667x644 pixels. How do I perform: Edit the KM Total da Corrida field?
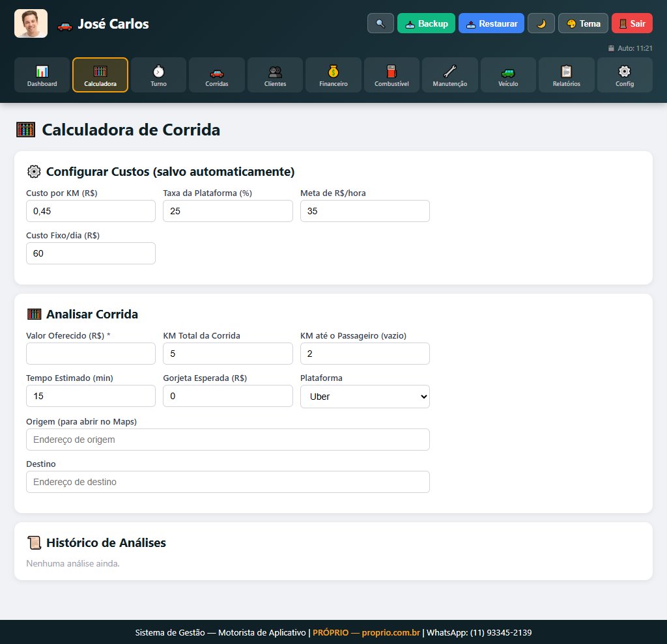coord(228,354)
